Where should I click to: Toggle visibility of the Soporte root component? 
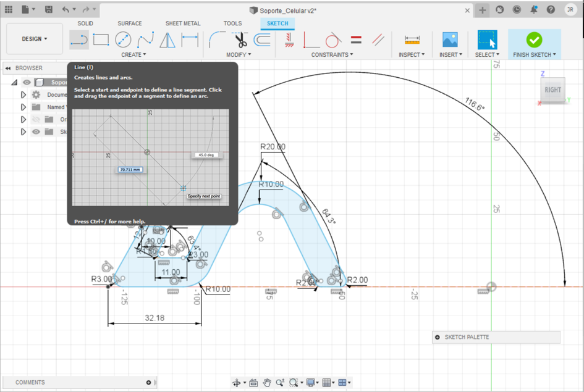tap(27, 82)
